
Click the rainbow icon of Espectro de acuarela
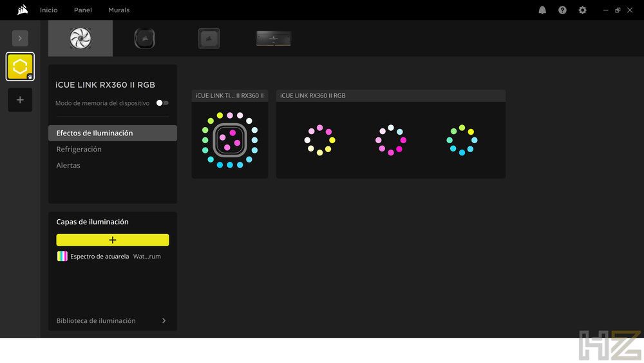pyautogui.click(x=62, y=256)
